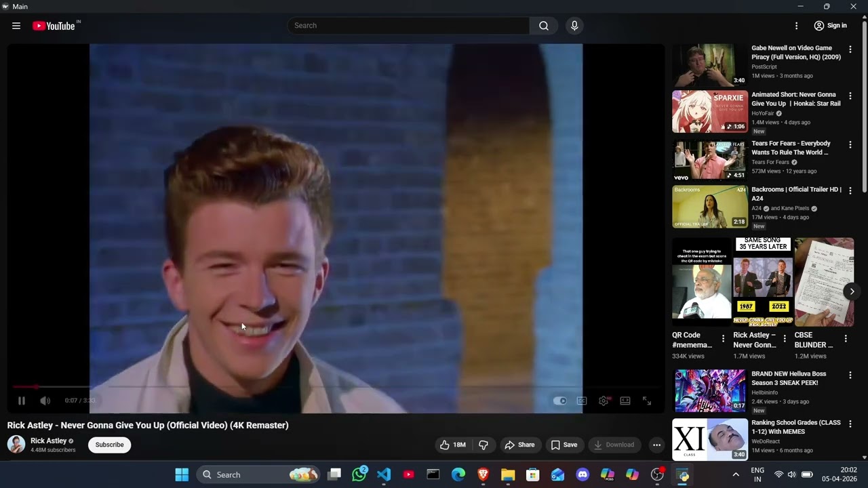Open options for Tears For Fears video
This screenshot has width=868, height=488.
(850, 144)
